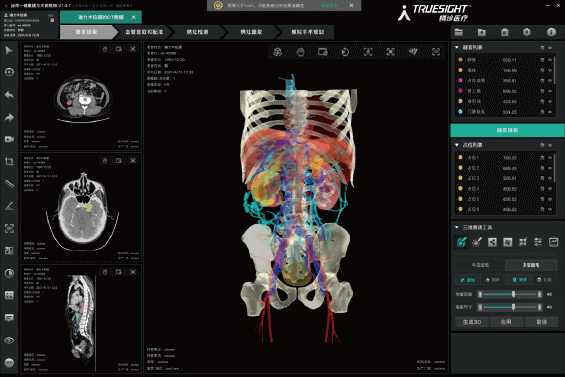Click the cyan color dot in organ list

[x=460, y=112]
